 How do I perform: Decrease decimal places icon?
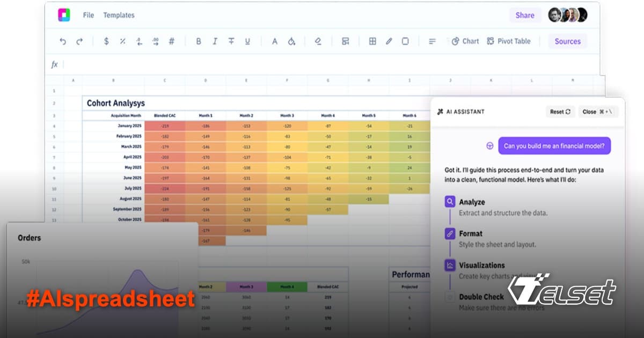(139, 41)
